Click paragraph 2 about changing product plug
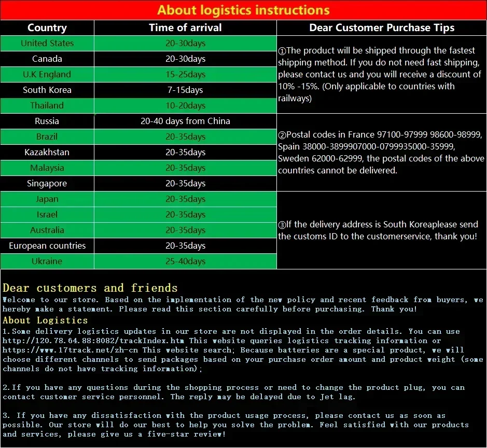The width and height of the screenshot is (487, 448). pyautogui.click(x=233, y=392)
